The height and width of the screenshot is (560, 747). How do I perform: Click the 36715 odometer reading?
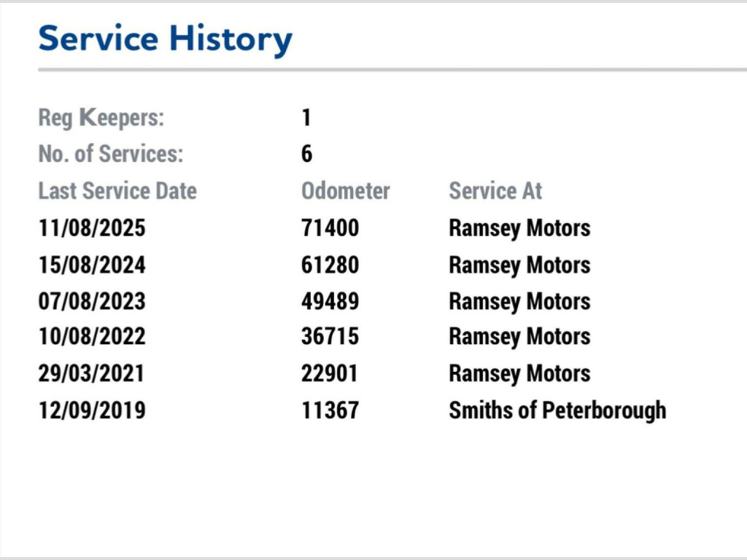pos(330,337)
